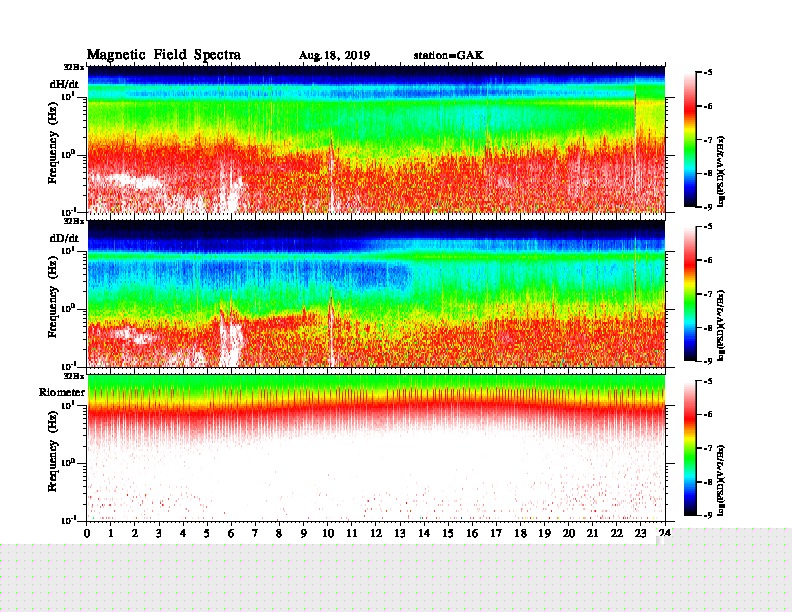Click the "-8" value on Riometer colorbar

pyautogui.click(x=707, y=482)
